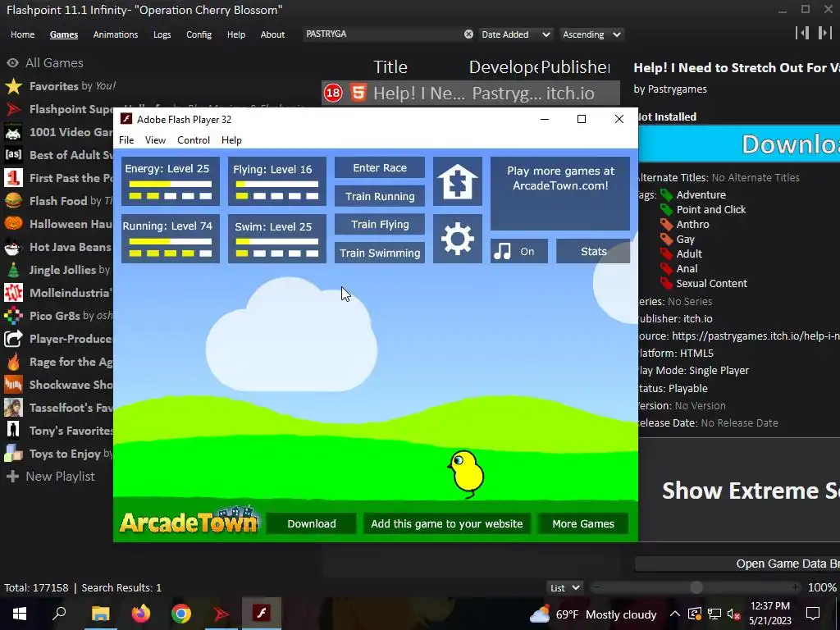Click the Pico Gr8s playlist icon
Viewport: 840px width, 630px height.
(x=13, y=316)
